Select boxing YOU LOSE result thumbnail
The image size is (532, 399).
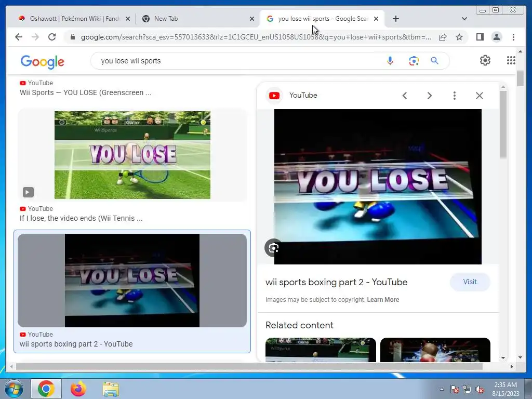click(132, 281)
